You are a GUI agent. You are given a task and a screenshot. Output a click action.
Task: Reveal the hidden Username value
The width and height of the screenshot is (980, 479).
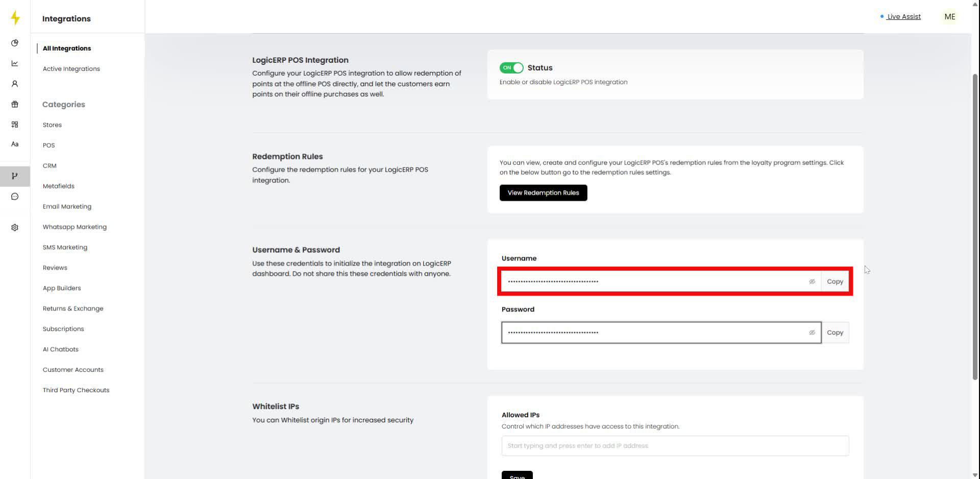tap(812, 281)
